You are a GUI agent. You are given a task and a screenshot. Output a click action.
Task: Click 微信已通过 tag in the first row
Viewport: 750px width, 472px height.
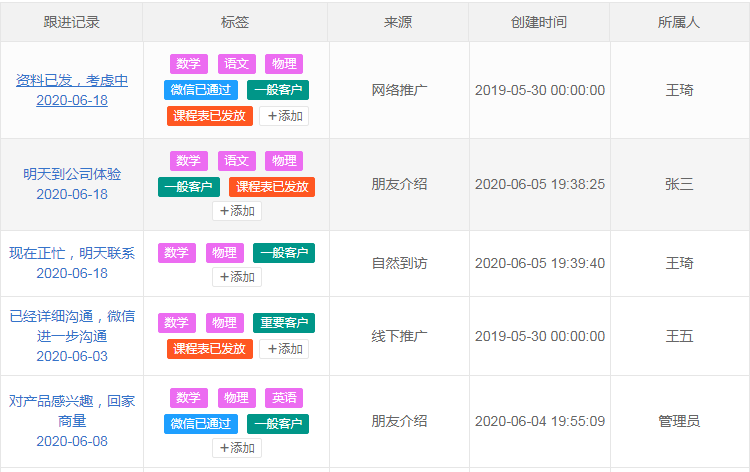(201, 90)
